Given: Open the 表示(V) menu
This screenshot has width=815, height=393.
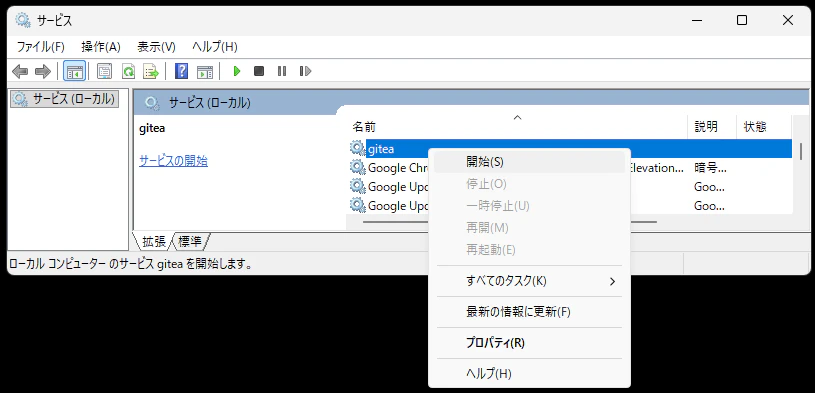Looking at the screenshot, I should point(156,47).
